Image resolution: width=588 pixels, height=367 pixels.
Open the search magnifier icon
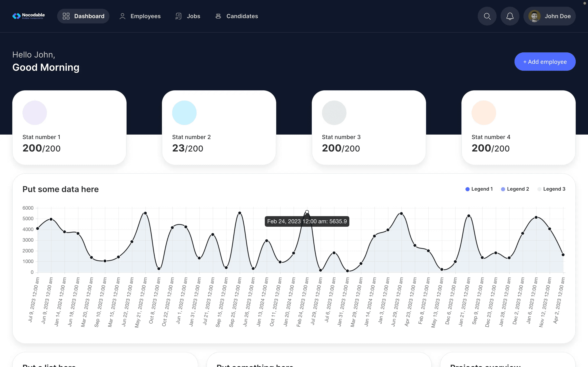(487, 16)
